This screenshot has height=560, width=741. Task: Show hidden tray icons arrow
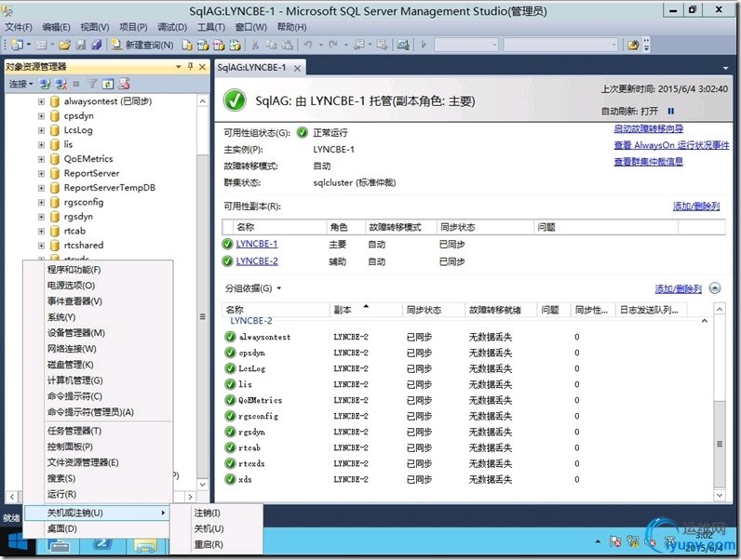pyautogui.click(x=598, y=541)
